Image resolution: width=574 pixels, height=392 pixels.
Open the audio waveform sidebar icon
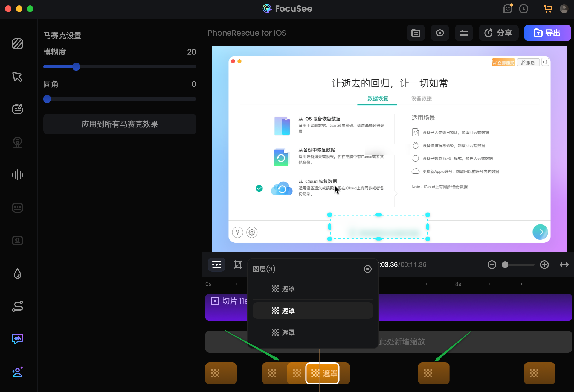[18, 175]
